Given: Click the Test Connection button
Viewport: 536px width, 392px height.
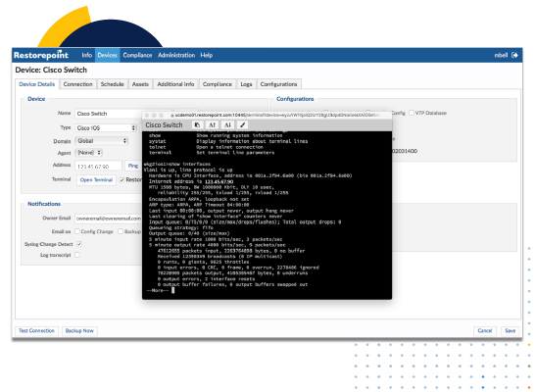Looking at the screenshot, I should click(36, 331).
